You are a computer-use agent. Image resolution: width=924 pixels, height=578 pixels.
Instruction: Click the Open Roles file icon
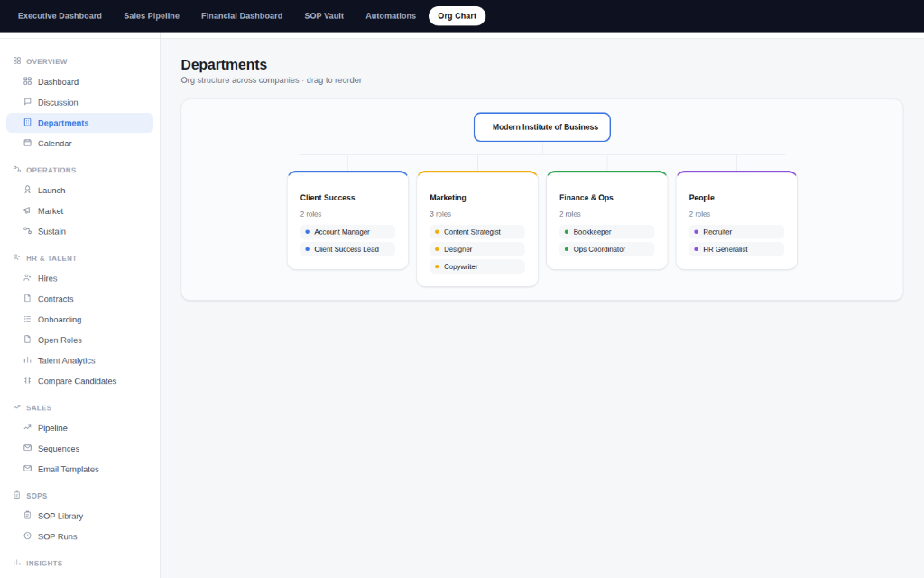click(x=27, y=340)
